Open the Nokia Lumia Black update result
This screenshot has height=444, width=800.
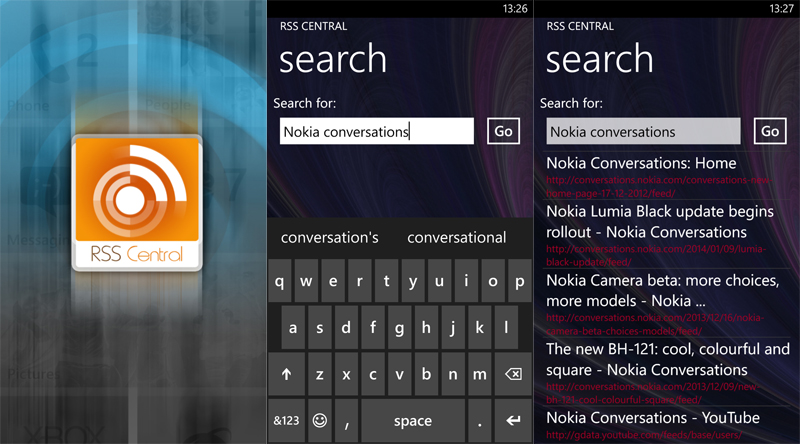coord(660,221)
